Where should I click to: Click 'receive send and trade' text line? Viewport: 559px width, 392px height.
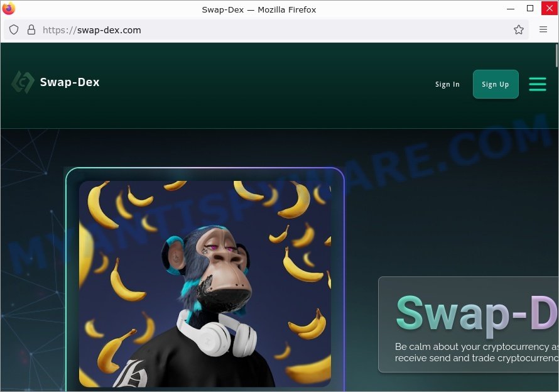tap(476, 357)
